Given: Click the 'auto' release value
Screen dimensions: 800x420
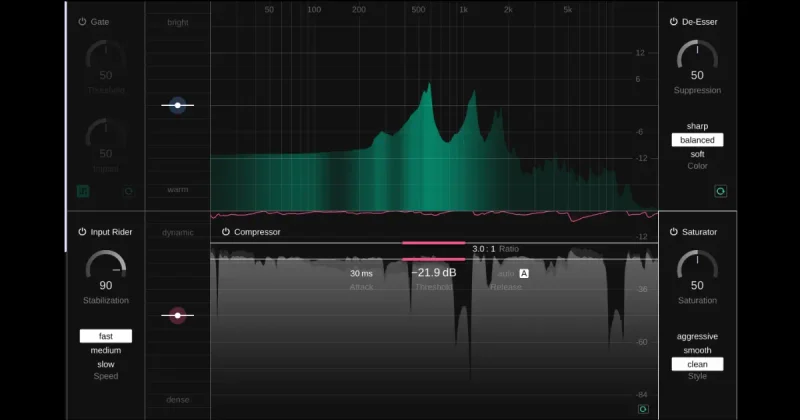Looking at the screenshot, I should click(x=506, y=274).
